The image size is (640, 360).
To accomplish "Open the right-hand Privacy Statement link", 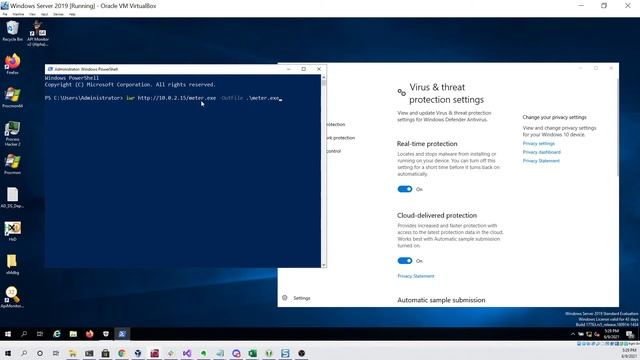I will [541, 161].
